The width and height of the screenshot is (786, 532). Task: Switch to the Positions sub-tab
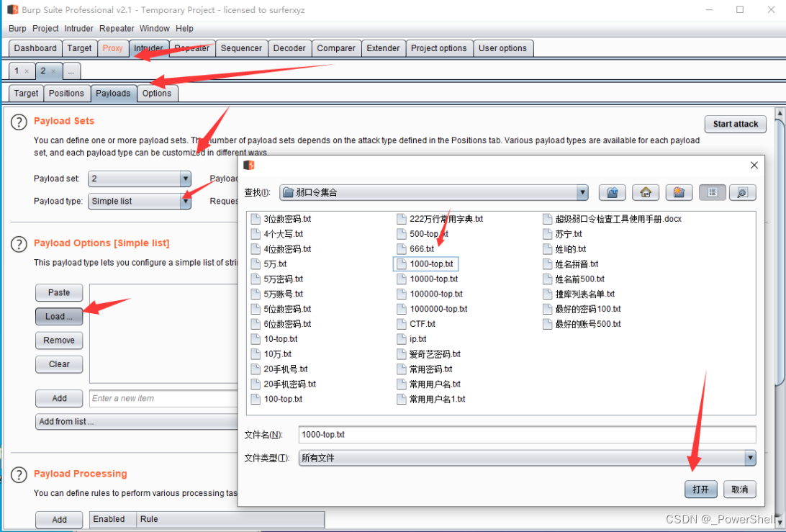click(66, 94)
